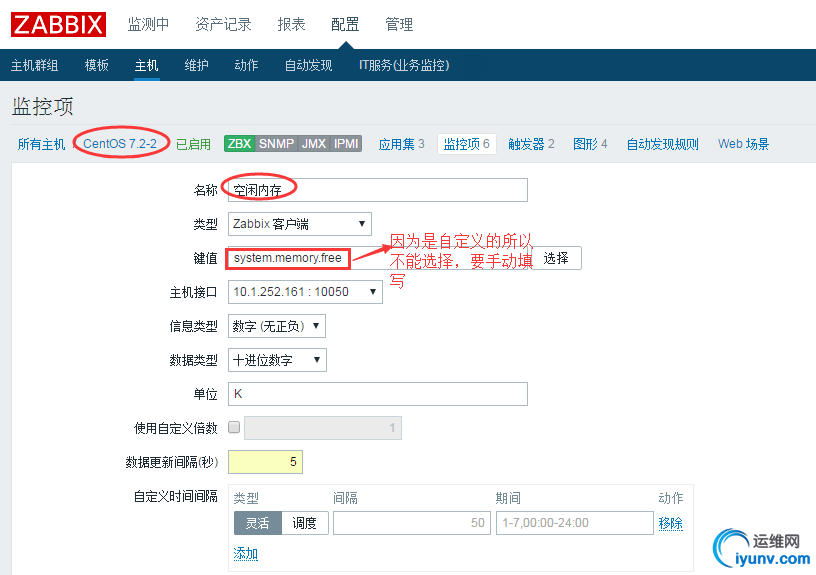Click the IPMI availability badge
This screenshot has height=575, width=816.
[x=346, y=144]
